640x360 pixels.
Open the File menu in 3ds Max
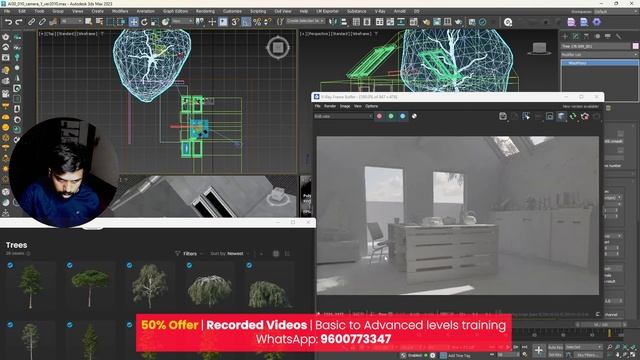pyautogui.click(x=7, y=11)
